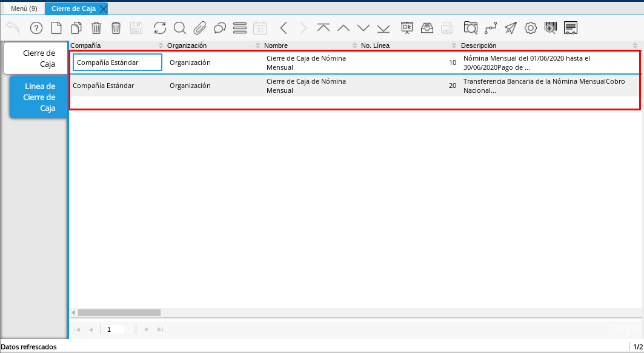Sort by the No. Línea column header

pyautogui.click(x=376, y=45)
